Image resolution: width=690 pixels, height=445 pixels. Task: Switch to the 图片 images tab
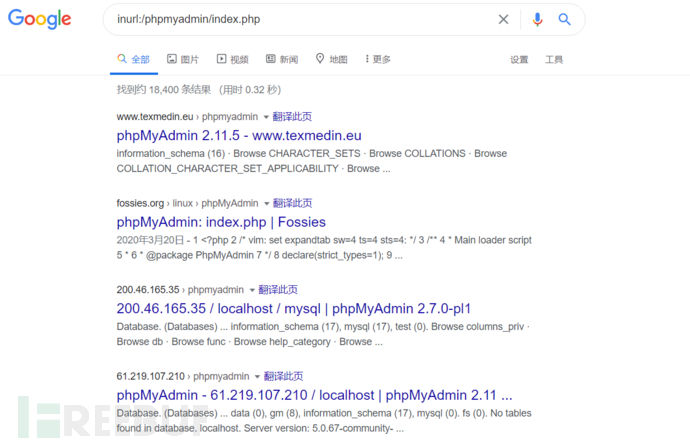183,59
